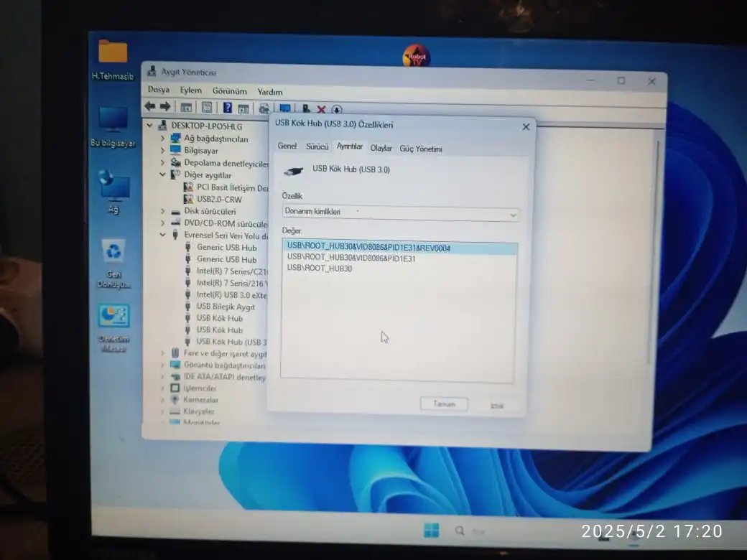The width and height of the screenshot is (747, 560).
Task: Open the Eylem menu
Action: pos(190,90)
